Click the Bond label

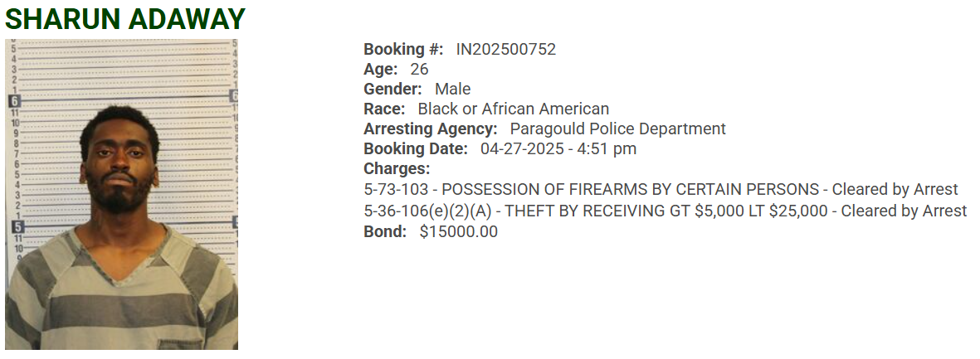click(385, 231)
